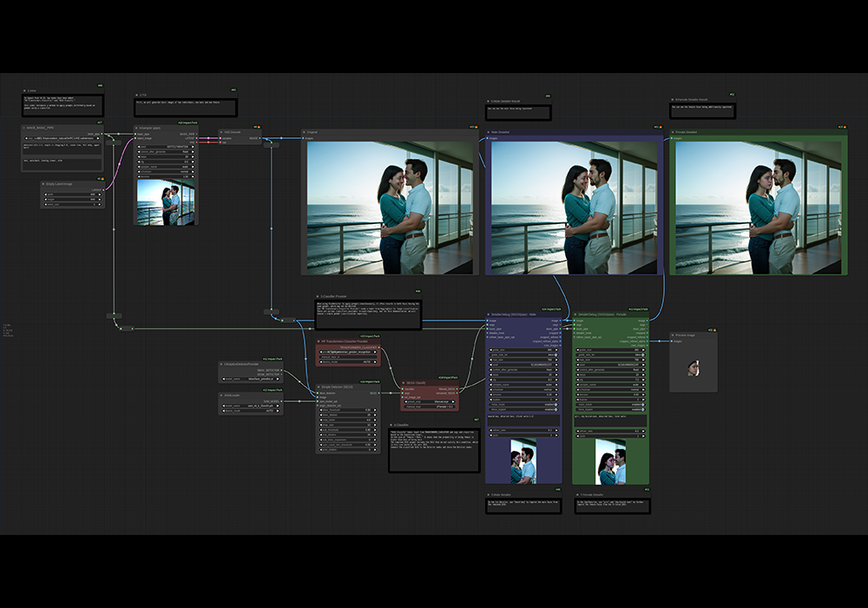Collapse the VAE Decode node title dot
Screen dimensions: 868x608
pyautogui.click(x=220, y=132)
